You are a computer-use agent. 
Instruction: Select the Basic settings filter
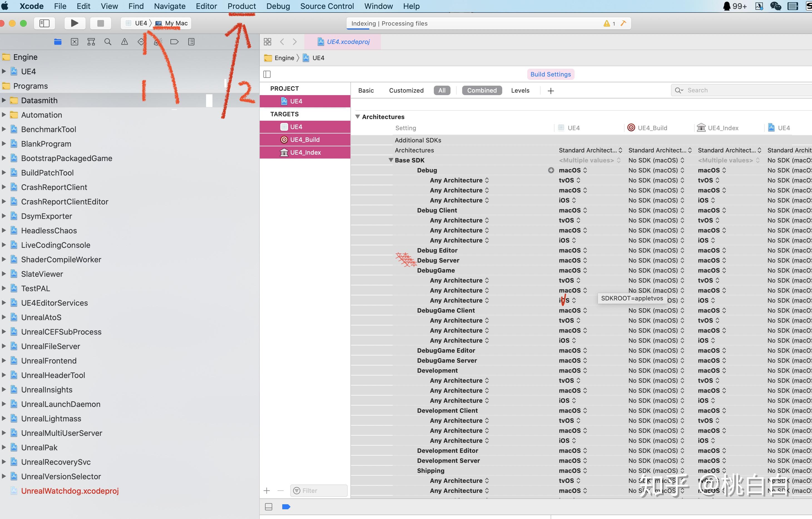[x=366, y=90]
